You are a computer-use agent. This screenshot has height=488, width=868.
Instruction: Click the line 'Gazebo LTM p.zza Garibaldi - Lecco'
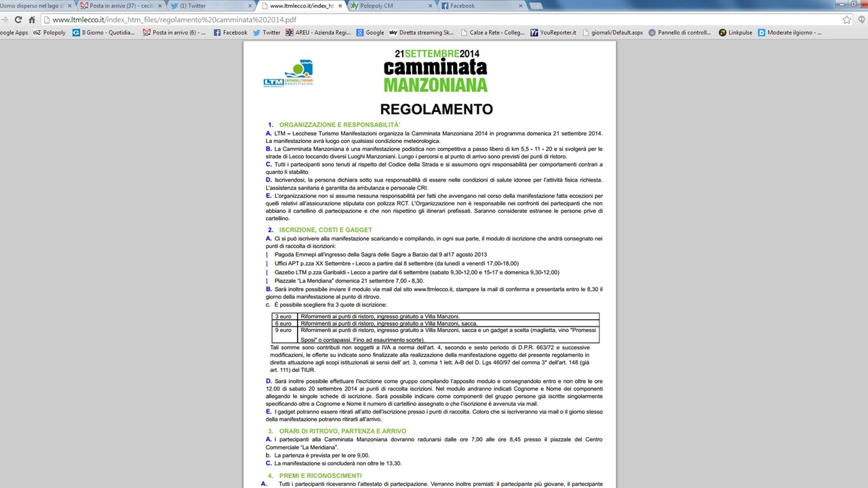click(417, 272)
